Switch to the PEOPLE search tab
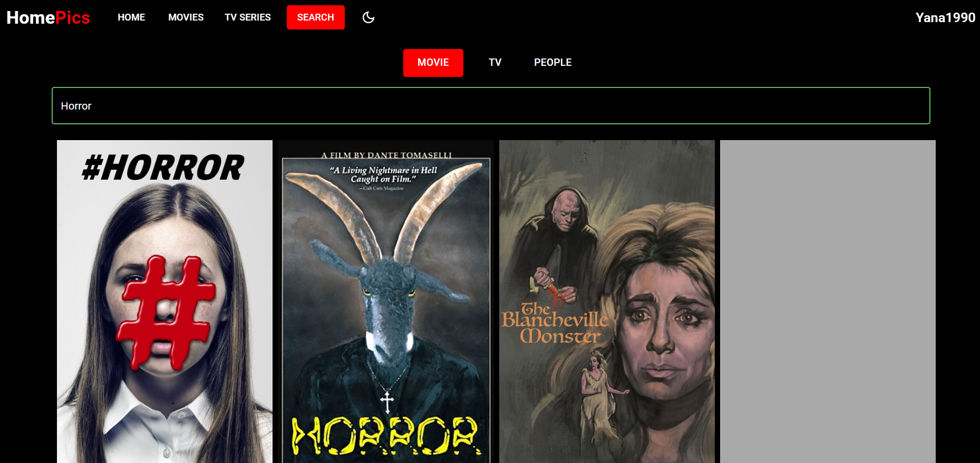This screenshot has width=980, height=463. tap(552, 63)
